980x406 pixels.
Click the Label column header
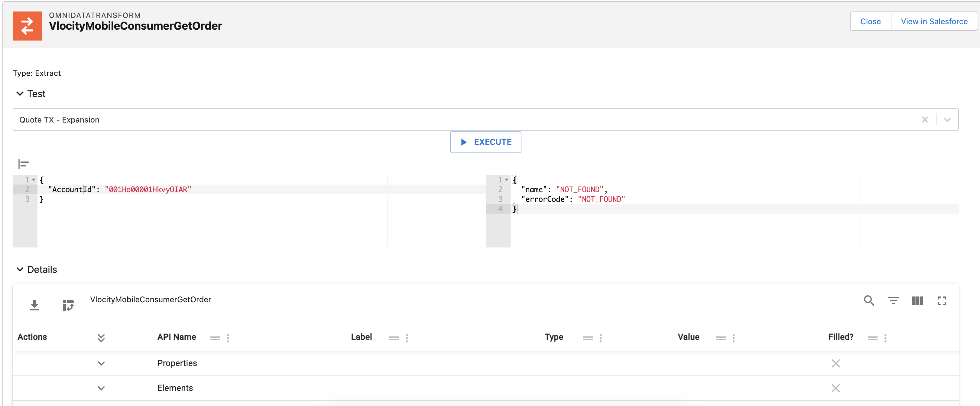(362, 337)
